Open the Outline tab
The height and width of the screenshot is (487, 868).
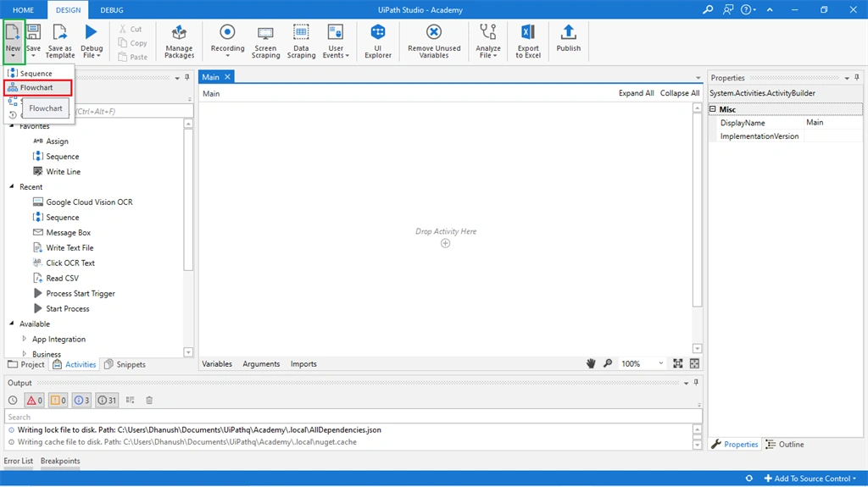click(x=785, y=445)
